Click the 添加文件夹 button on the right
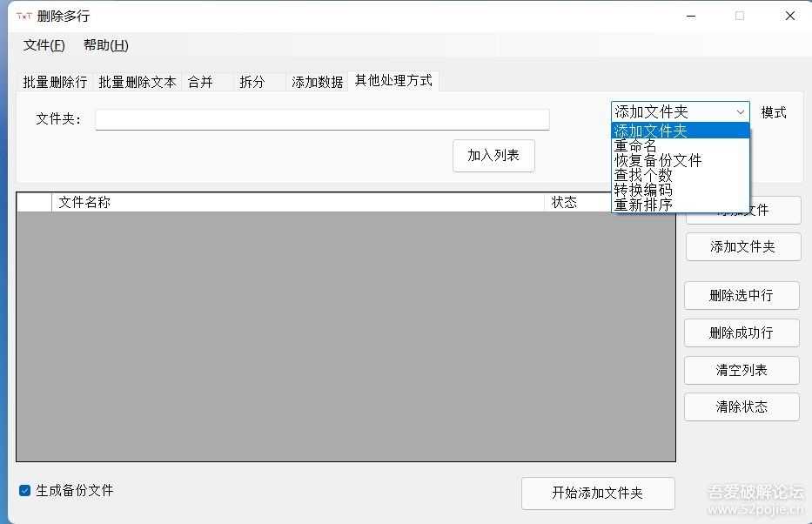This screenshot has width=812, height=524. pyautogui.click(x=742, y=246)
